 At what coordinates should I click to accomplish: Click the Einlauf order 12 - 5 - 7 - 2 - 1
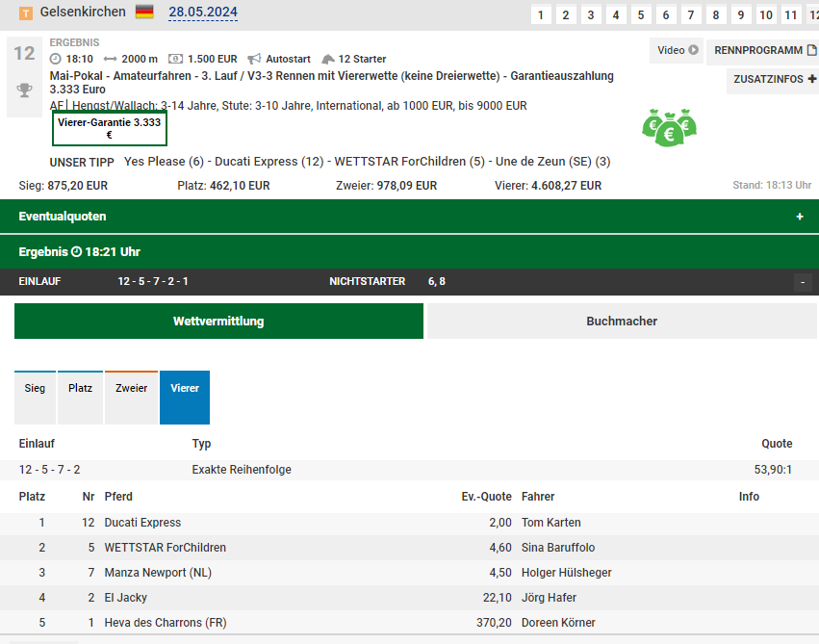[x=152, y=281]
